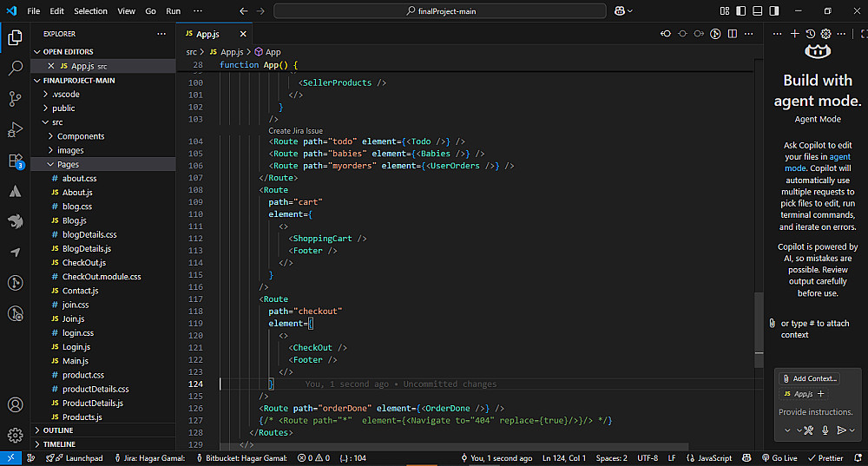Click the Add Context button
This screenshot has height=466, width=868.
(x=809, y=378)
